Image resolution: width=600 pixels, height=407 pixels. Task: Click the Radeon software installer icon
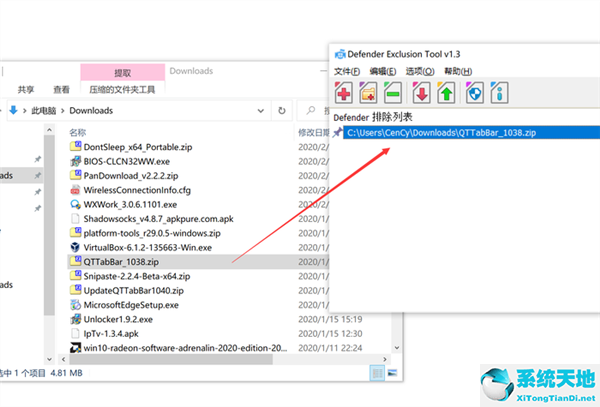tap(75, 348)
